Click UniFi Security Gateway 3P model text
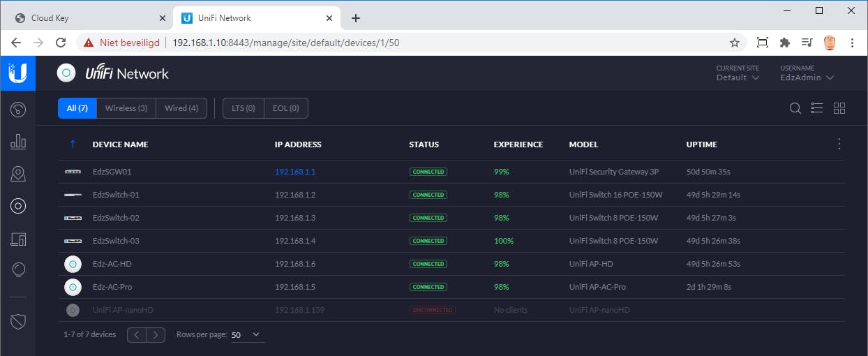 tap(614, 172)
